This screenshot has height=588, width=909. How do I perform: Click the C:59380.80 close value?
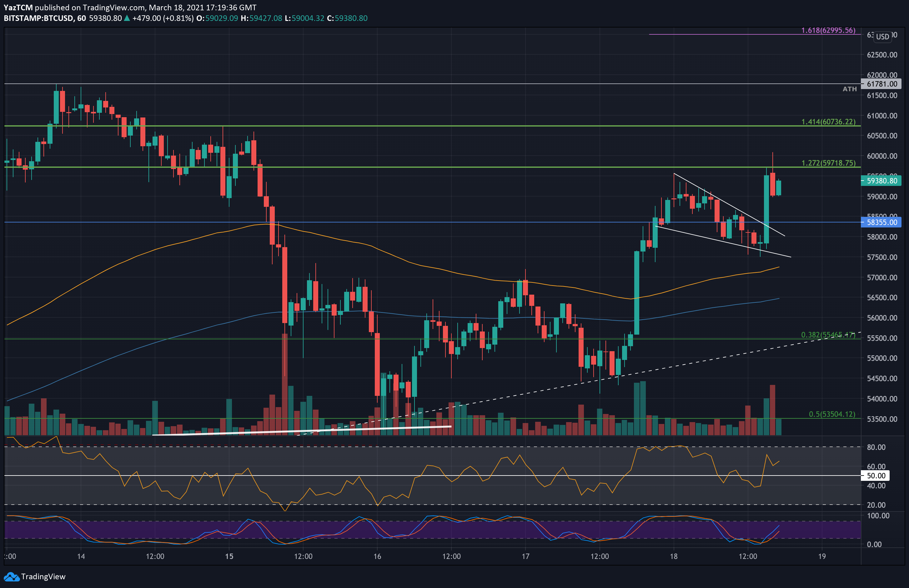point(347,18)
